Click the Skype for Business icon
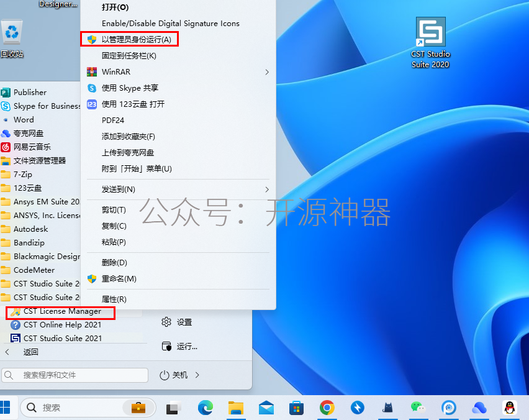Viewport: 529px width, 420px height. pyautogui.click(x=6, y=106)
